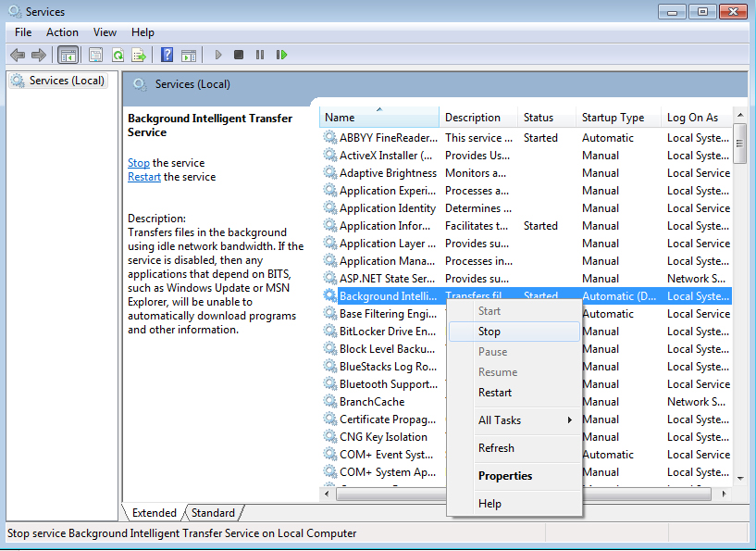This screenshot has height=551, width=756.
Task: Open the Action menu
Action: click(62, 32)
